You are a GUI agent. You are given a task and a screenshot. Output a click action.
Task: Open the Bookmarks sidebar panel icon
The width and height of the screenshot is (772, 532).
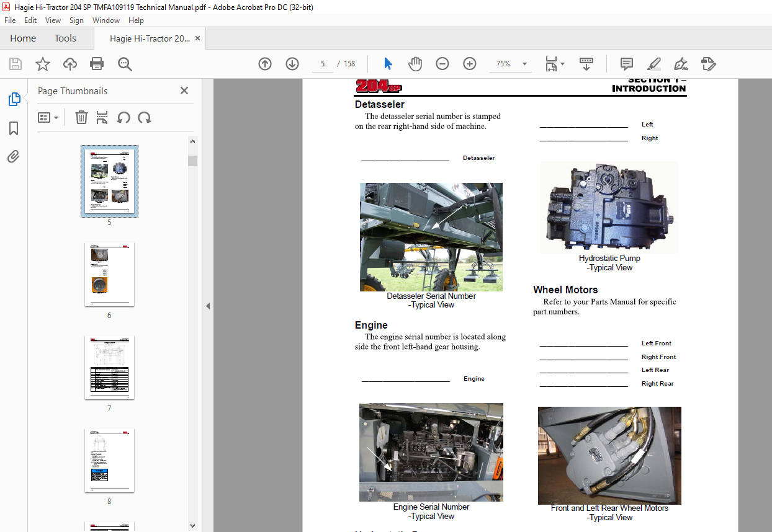[x=14, y=128]
